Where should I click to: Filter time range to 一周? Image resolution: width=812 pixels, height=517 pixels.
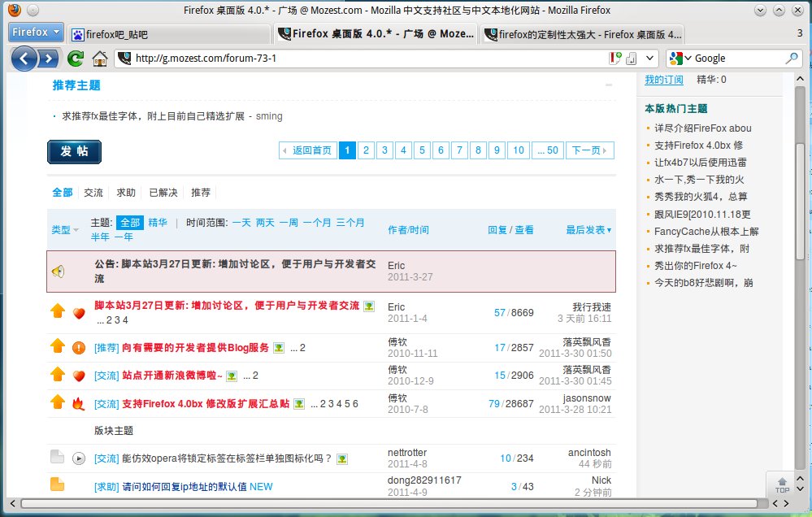tap(289, 222)
